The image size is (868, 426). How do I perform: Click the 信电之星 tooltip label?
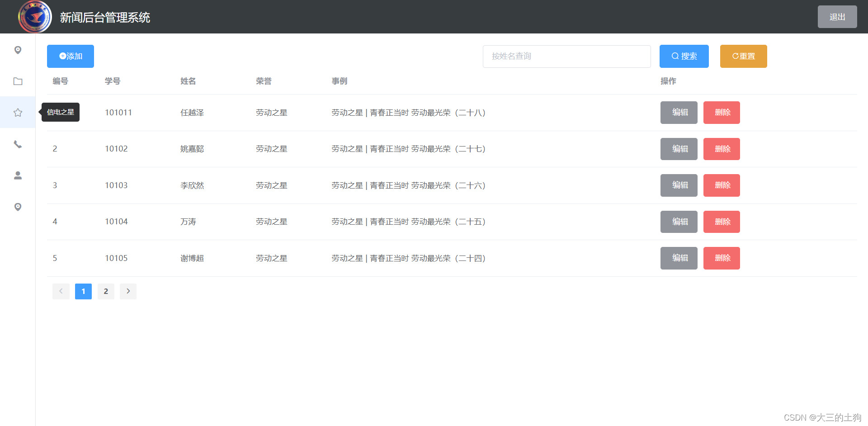click(61, 112)
